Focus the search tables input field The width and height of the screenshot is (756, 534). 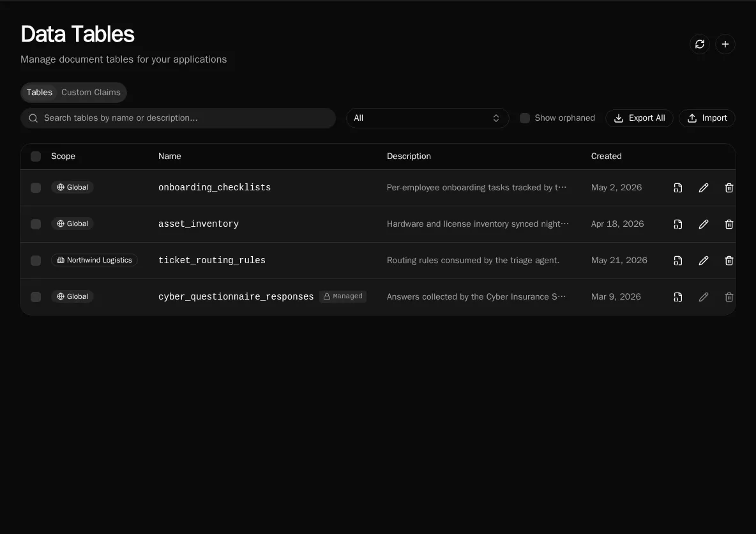point(178,118)
